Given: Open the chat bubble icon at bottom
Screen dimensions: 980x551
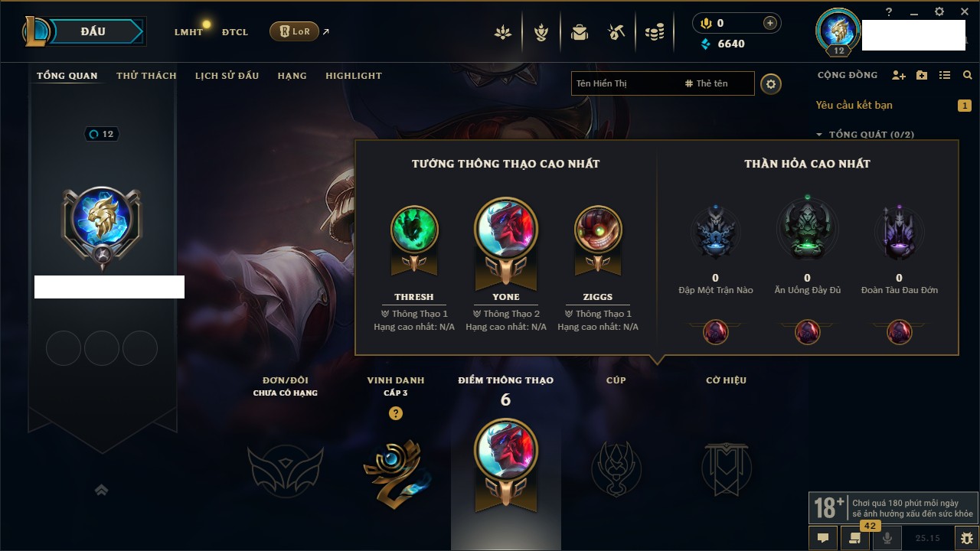Looking at the screenshot, I should click(823, 538).
